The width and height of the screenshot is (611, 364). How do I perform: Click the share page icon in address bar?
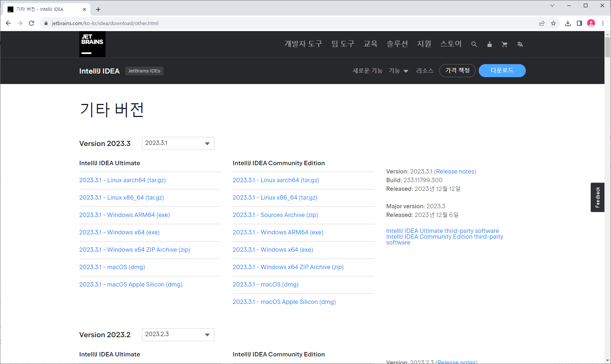coord(542,23)
